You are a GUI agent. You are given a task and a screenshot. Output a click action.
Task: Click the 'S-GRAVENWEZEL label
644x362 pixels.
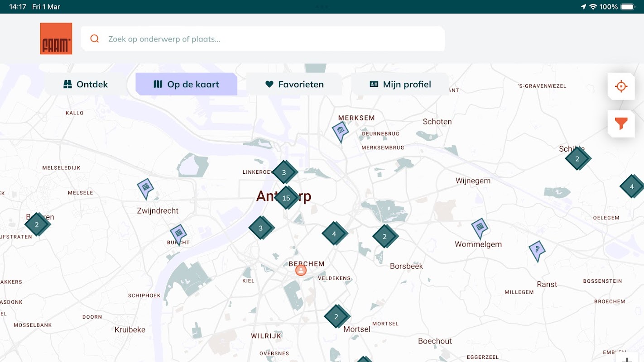pyautogui.click(x=542, y=86)
